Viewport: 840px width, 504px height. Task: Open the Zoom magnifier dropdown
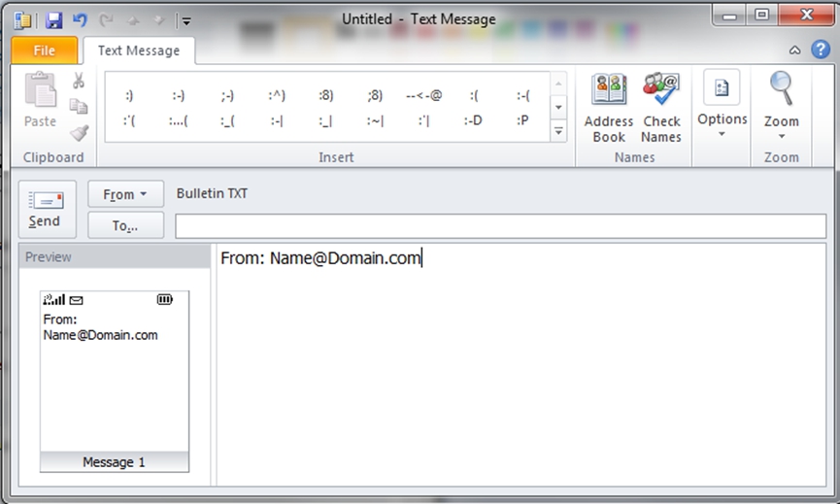click(781, 106)
